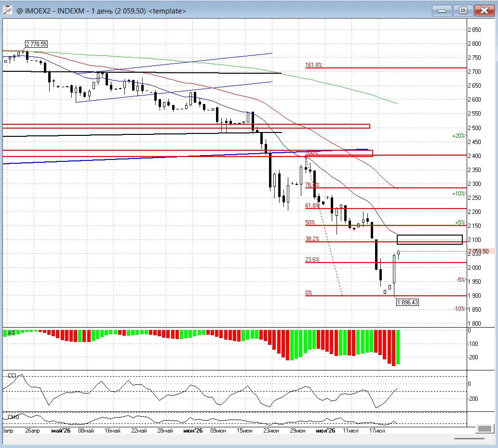Viewport: 498px width, 448px height.
Task: Select the 38.2% Fibonacci level label
Action: 312,238
